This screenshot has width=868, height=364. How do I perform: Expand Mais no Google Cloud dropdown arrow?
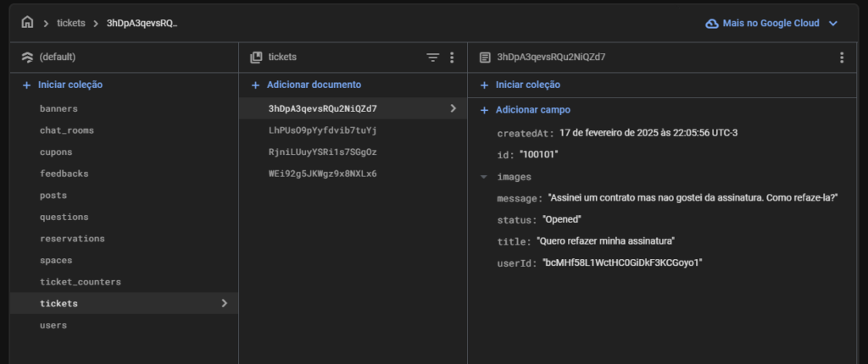click(832, 23)
